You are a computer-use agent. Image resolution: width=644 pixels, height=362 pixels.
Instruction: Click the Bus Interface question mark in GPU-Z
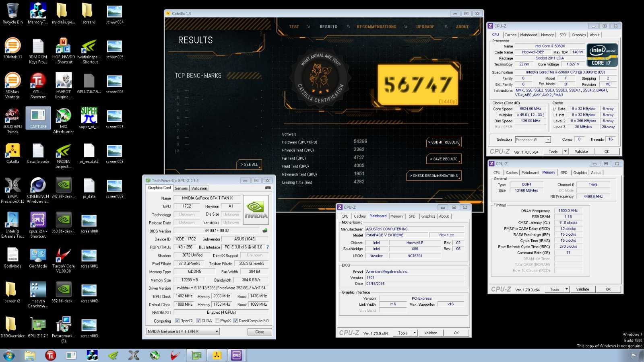tap(267, 247)
